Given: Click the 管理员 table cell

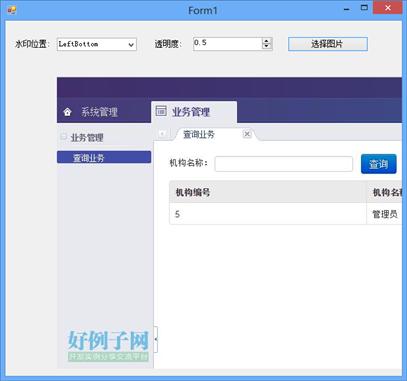Looking at the screenshot, I should (385, 214).
